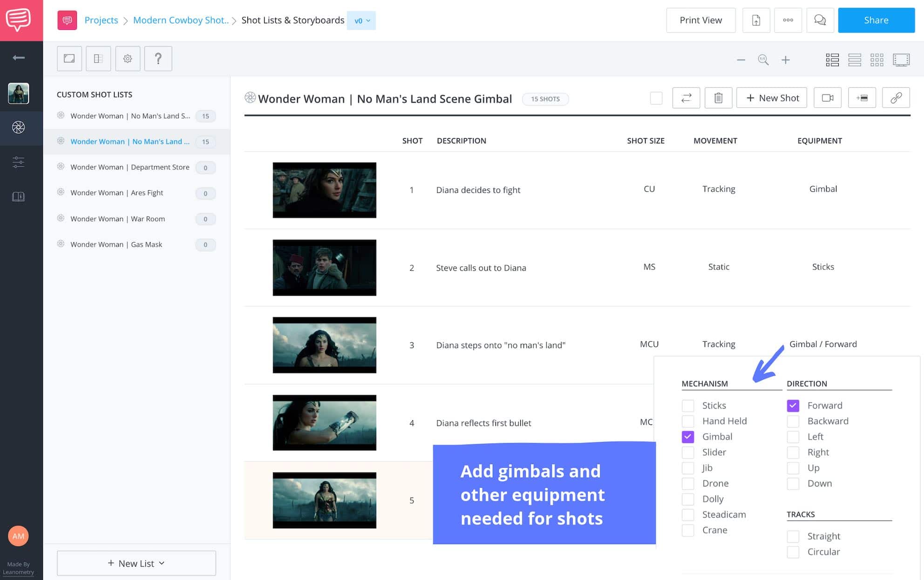Open the CU shot size cell
The image size is (924, 580).
[649, 189]
